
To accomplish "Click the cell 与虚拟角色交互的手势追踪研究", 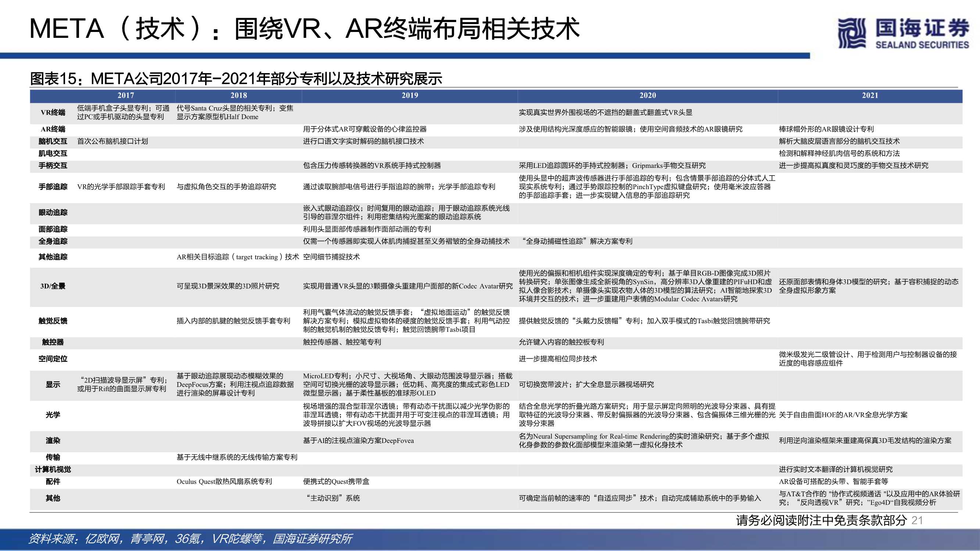I will [x=226, y=187].
